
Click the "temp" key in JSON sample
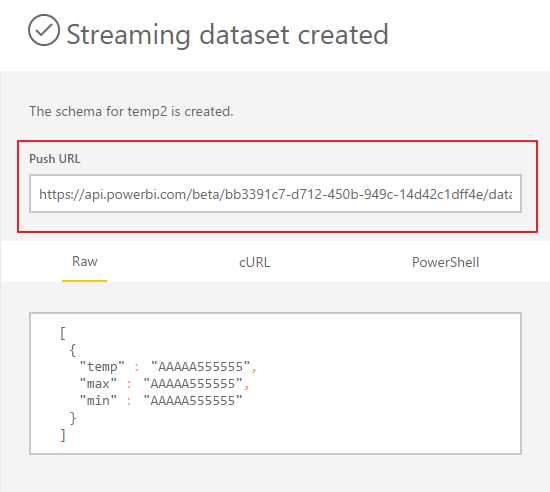102,366
